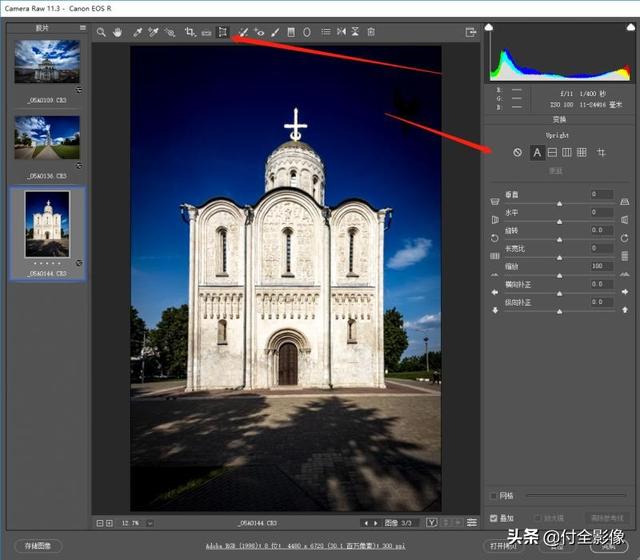Image resolution: width=640 pixels, height=560 pixels.
Task: Adjust the 垂直 vertical slider handle
Action: (559, 203)
